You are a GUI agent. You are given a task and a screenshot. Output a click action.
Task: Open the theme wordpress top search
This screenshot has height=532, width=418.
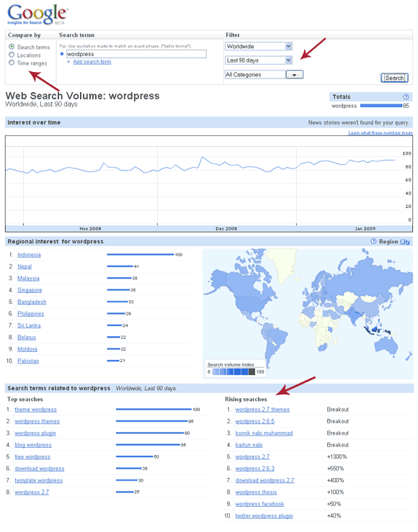point(35,410)
